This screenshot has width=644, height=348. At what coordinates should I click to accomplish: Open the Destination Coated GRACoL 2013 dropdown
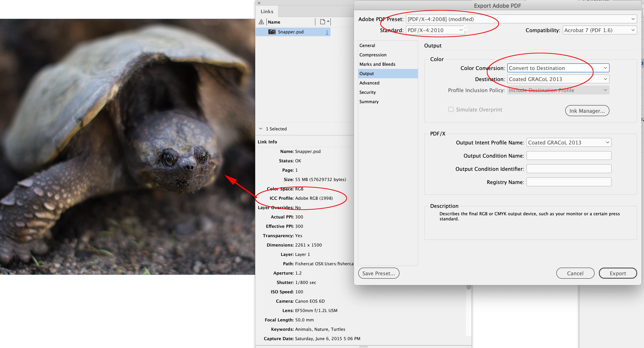pos(558,79)
